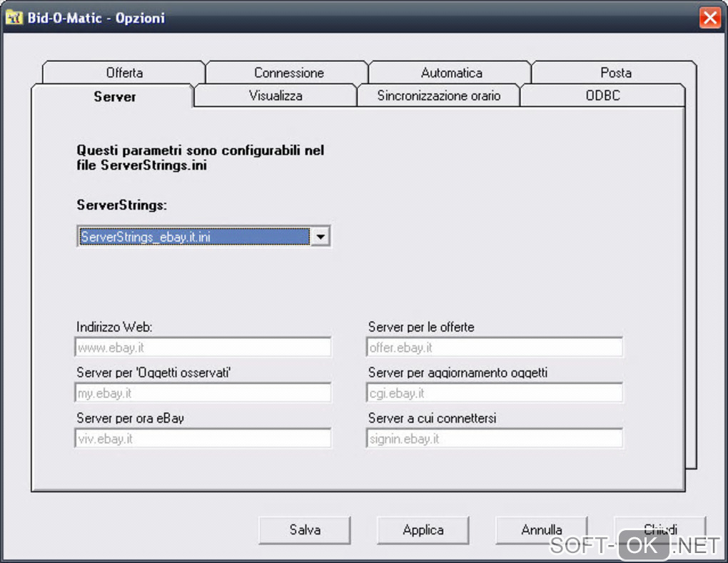
Task: Click the "Server per 'Oggetti osservati'" label
Action: point(153,372)
